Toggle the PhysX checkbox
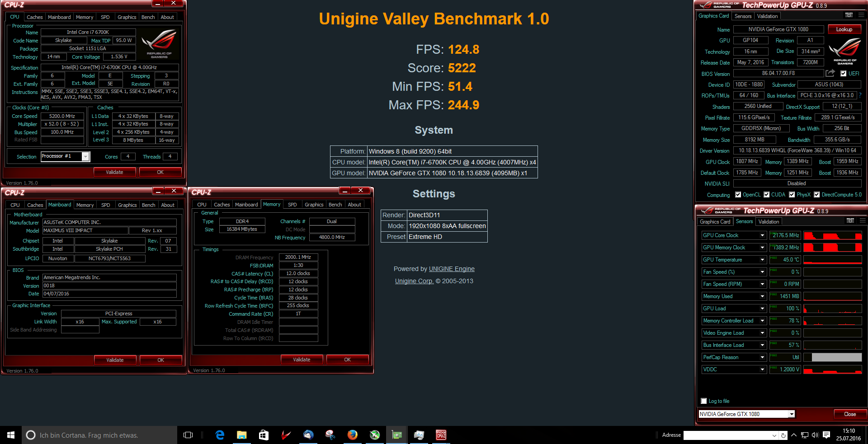This screenshot has width=868, height=444. click(792, 195)
